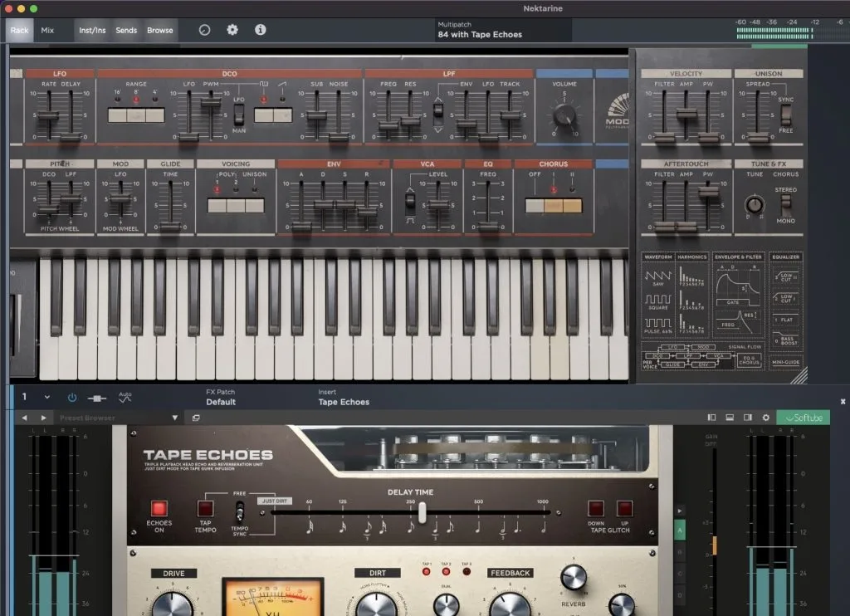Select the A slot button beside meter
Viewport: 850px width, 616px height.
pyautogui.click(x=679, y=530)
